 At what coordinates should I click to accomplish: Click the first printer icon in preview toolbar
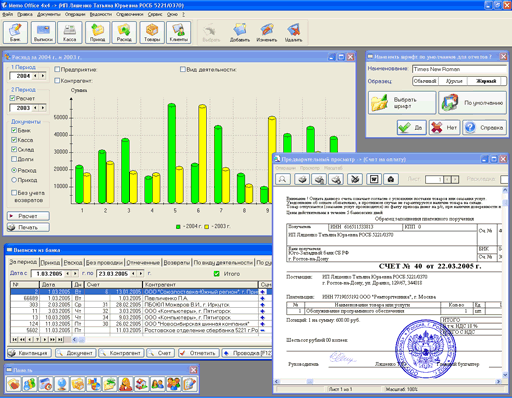[x=302, y=179]
